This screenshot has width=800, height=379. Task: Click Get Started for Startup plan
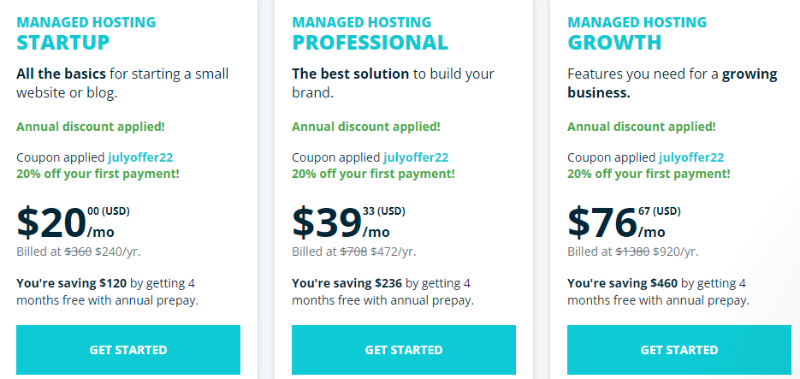coord(128,350)
